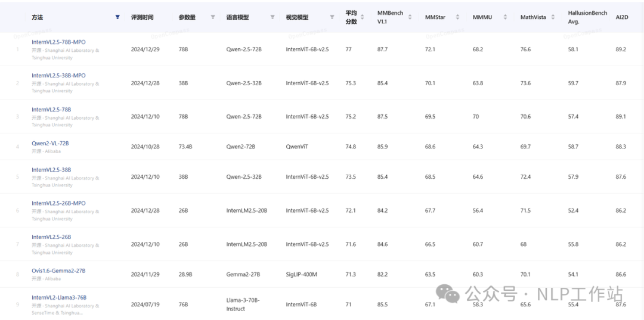Open the InternVL2.5-26B-MPO model link
This screenshot has height=320, width=644.
click(58, 203)
